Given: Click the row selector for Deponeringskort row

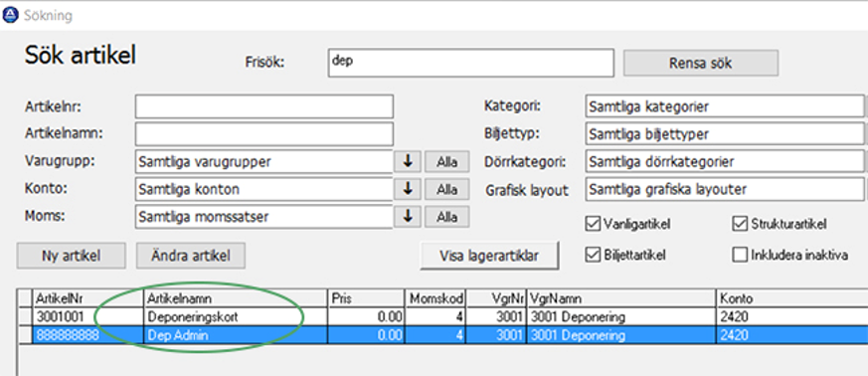Looking at the screenshot, I should (x=26, y=317).
